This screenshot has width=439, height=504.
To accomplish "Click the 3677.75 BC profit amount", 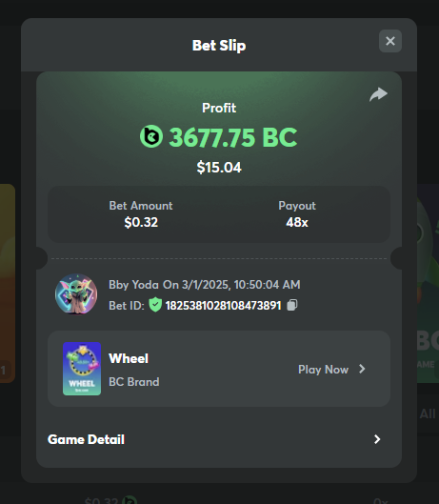I will tap(233, 137).
